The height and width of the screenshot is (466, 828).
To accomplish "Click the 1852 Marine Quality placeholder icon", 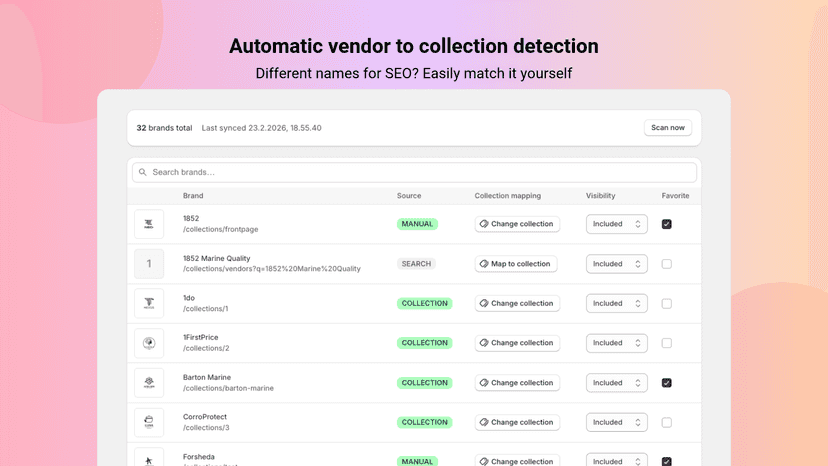I will (149, 264).
